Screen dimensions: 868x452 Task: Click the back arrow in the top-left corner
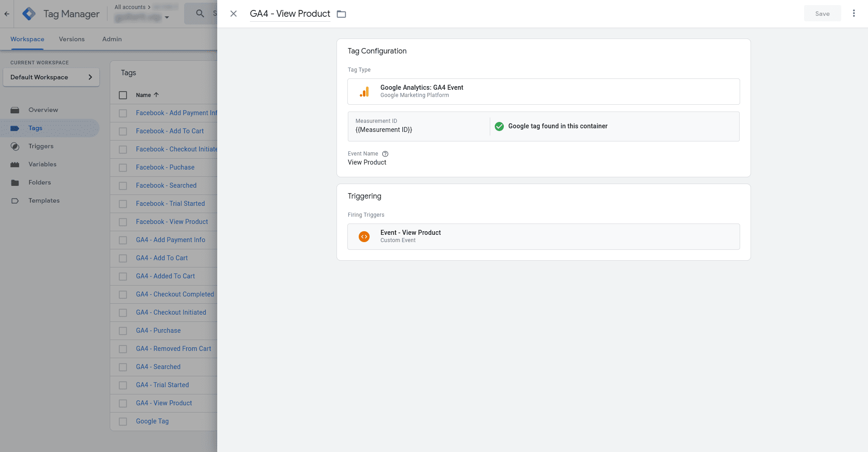point(7,14)
